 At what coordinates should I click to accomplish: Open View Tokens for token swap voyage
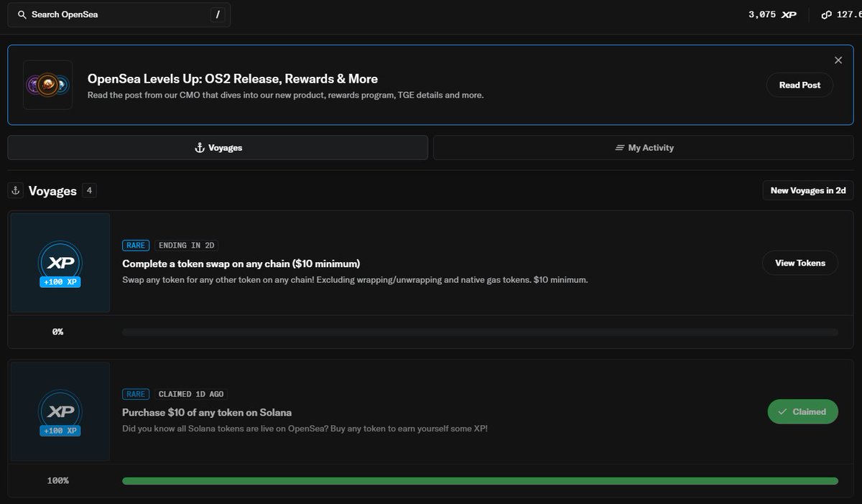click(800, 263)
